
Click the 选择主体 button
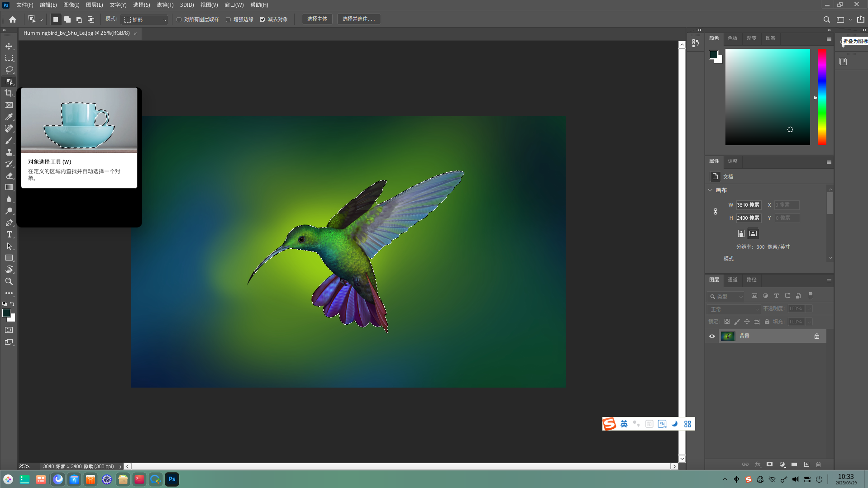click(317, 19)
